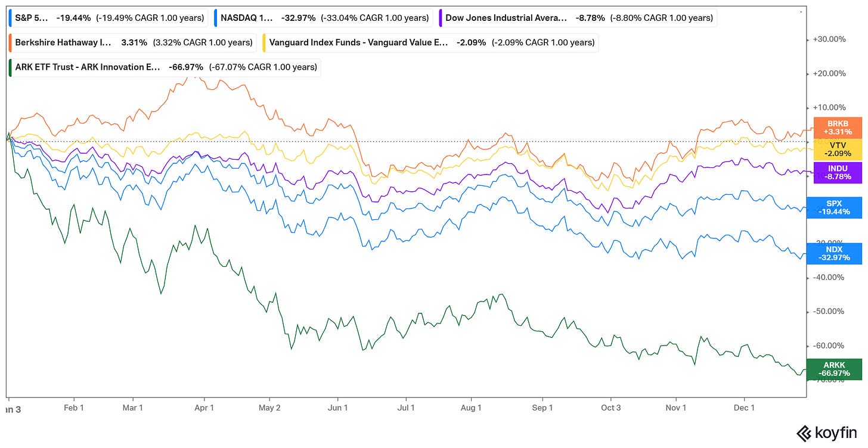Click the Apr 1 date label
This screenshot has width=868, height=448.
pyautogui.click(x=204, y=408)
